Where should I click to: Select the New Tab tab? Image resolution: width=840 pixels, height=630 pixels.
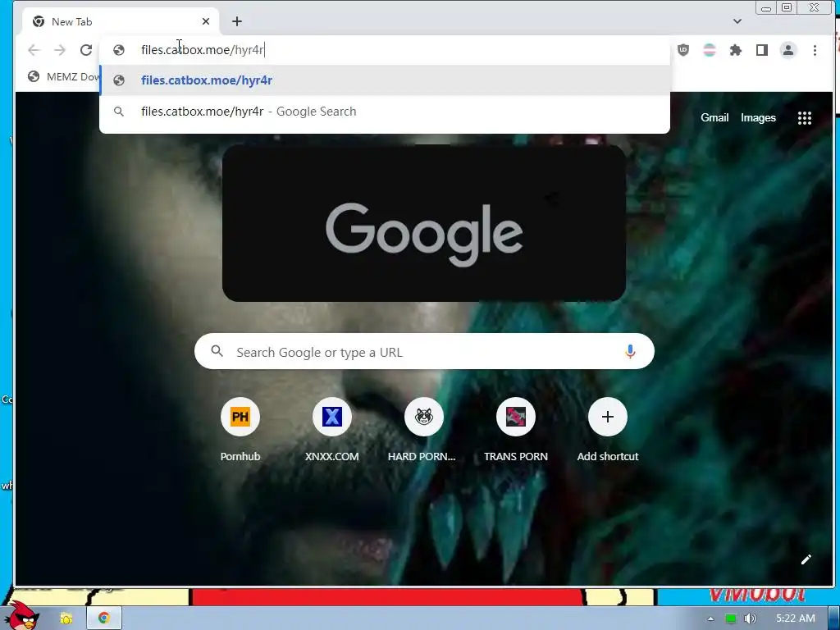pos(121,21)
